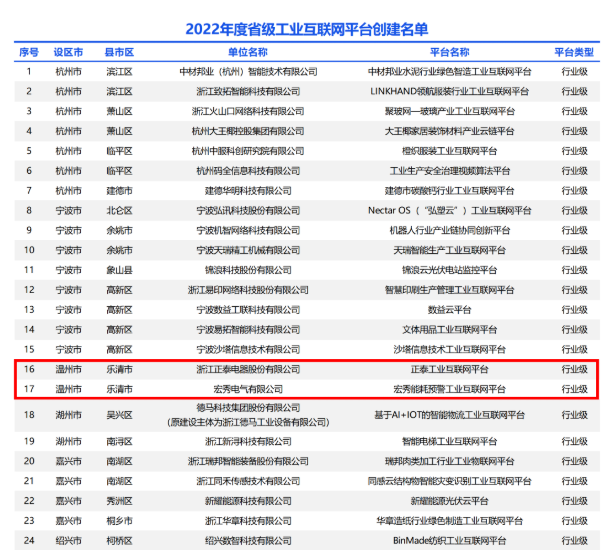
Task: Click 正泰工业互联网平台 cell
Action: click(449, 369)
